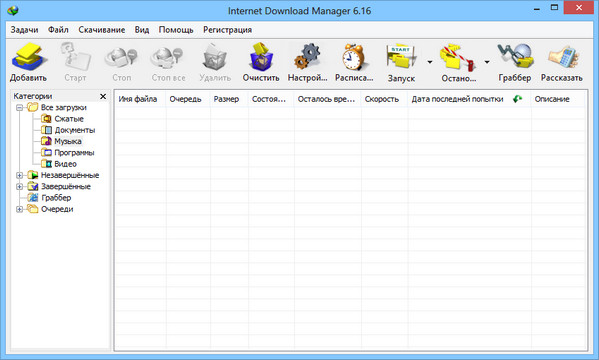Click the Остановить queue stop icon
599x360 pixels.
coord(457,57)
